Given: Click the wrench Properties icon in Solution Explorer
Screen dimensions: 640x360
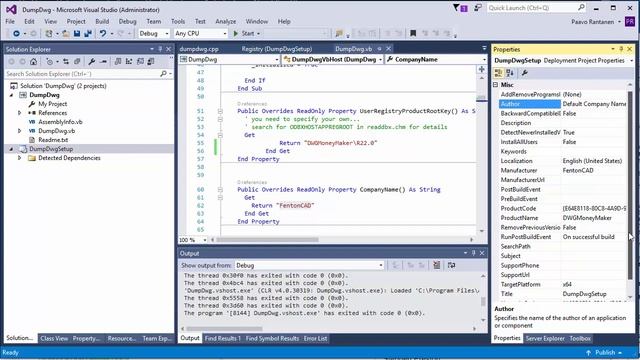Looking at the screenshot, I should pyautogui.click(x=92, y=62).
